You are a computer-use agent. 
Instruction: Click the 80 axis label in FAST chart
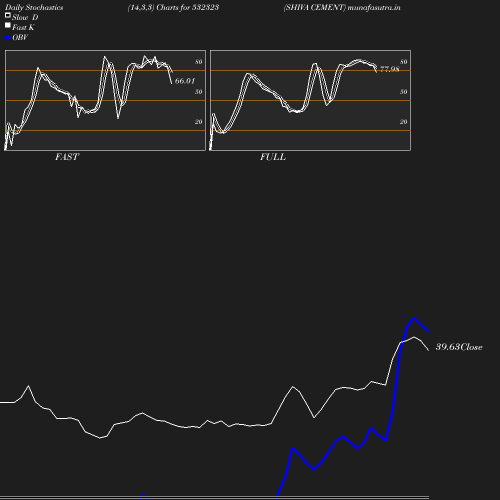(199, 62)
